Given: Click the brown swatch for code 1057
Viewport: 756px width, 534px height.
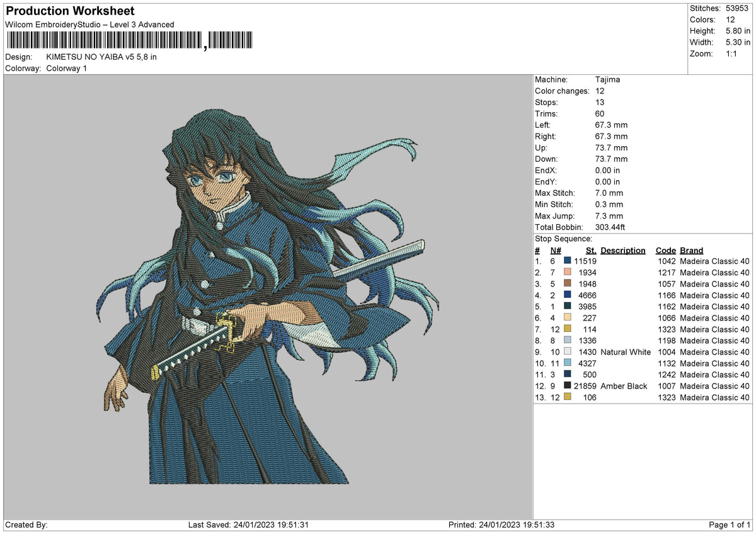Looking at the screenshot, I should coord(568,283).
